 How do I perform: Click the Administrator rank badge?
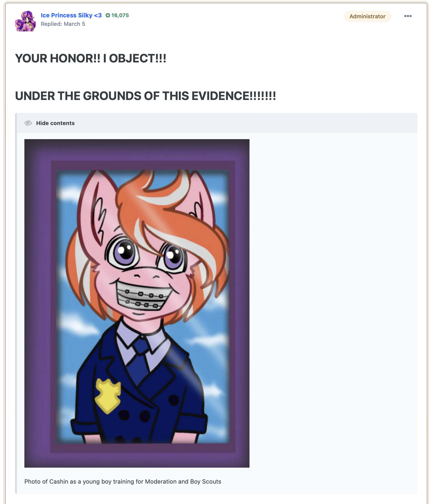click(367, 16)
